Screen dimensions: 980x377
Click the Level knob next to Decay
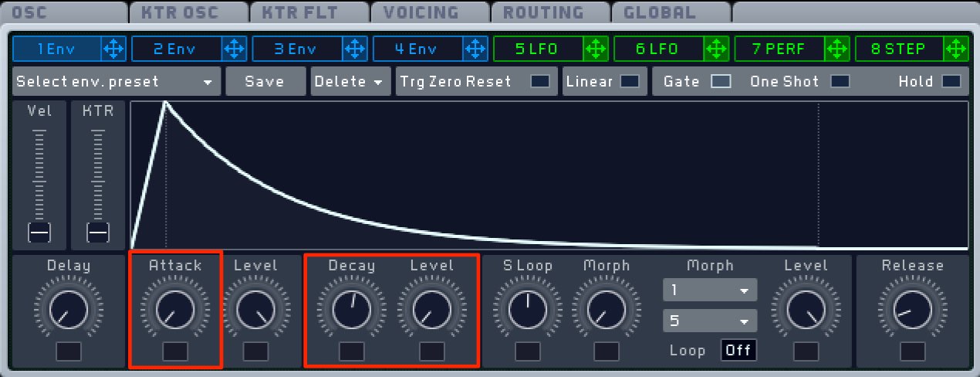[432, 311]
